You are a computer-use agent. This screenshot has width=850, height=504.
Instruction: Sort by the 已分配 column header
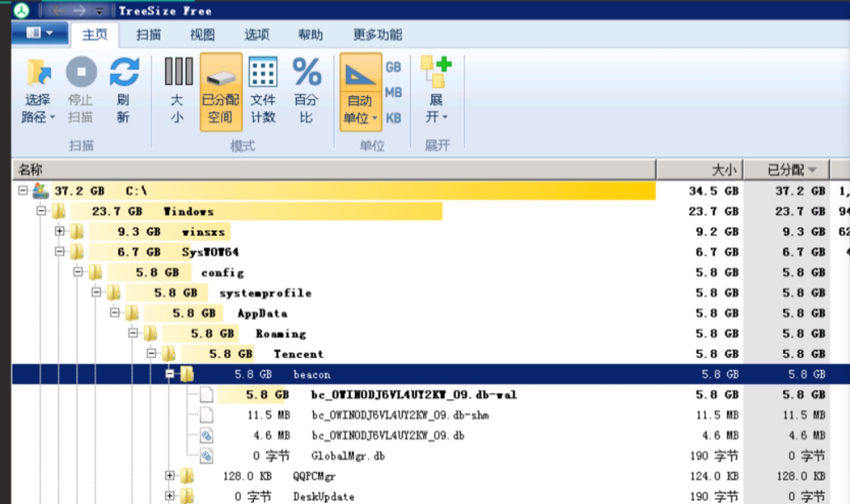tap(786, 170)
